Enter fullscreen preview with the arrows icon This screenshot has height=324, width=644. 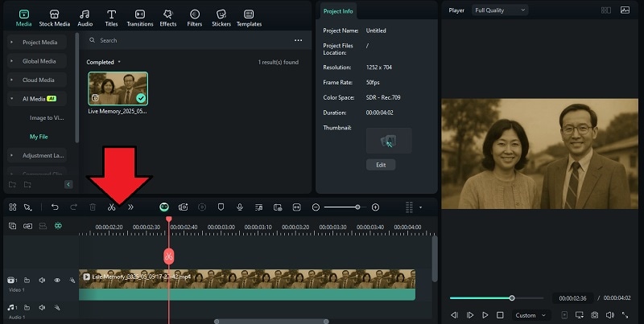(x=625, y=315)
